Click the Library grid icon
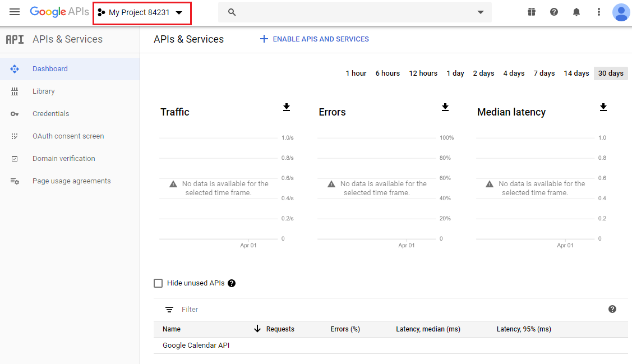Image resolution: width=632 pixels, height=364 pixels. tap(15, 91)
